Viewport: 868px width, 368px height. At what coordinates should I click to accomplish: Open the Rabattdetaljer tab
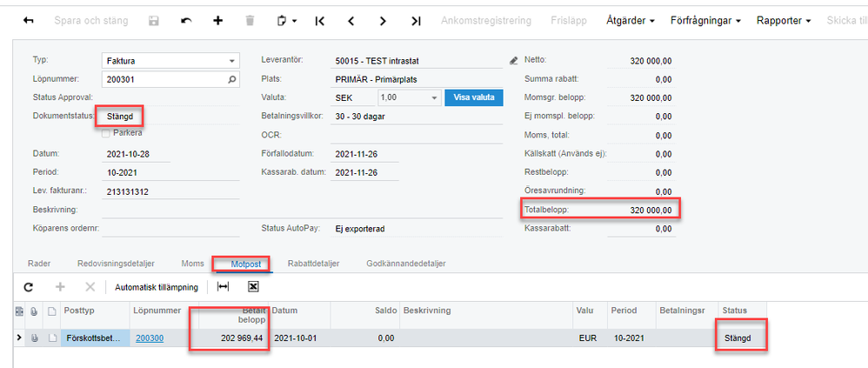313,263
